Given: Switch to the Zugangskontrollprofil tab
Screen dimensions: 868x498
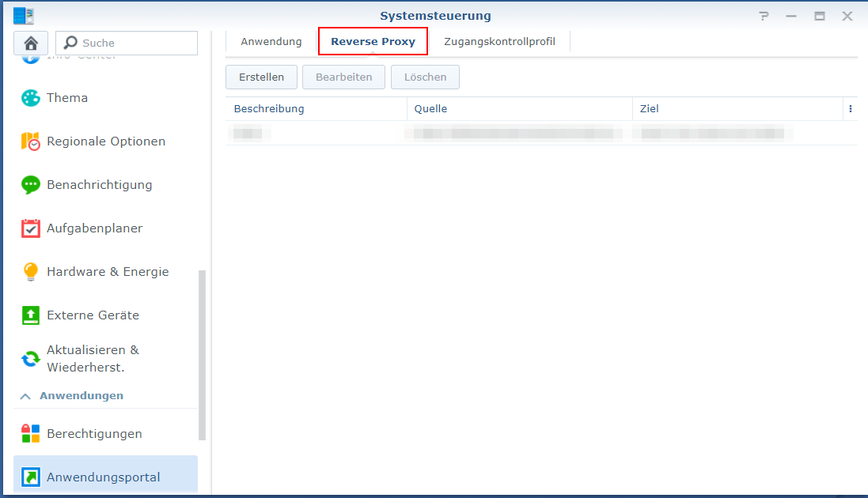Looking at the screenshot, I should [x=499, y=40].
